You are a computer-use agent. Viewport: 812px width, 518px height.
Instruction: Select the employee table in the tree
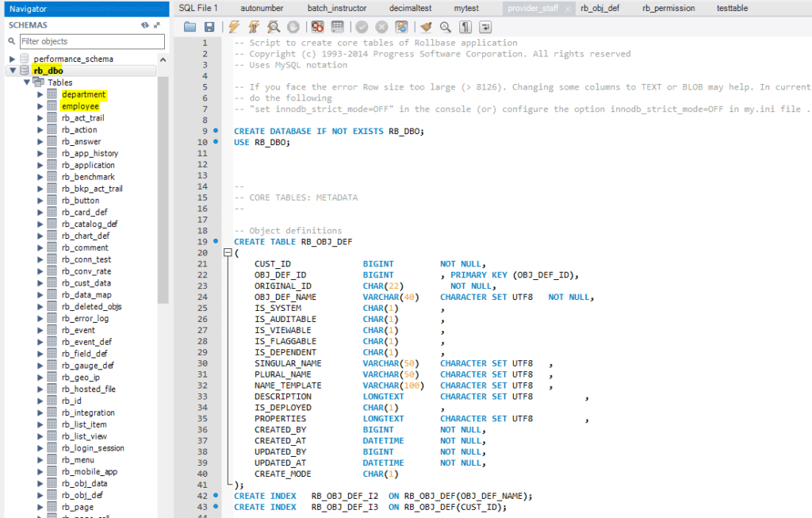coord(80,106)
